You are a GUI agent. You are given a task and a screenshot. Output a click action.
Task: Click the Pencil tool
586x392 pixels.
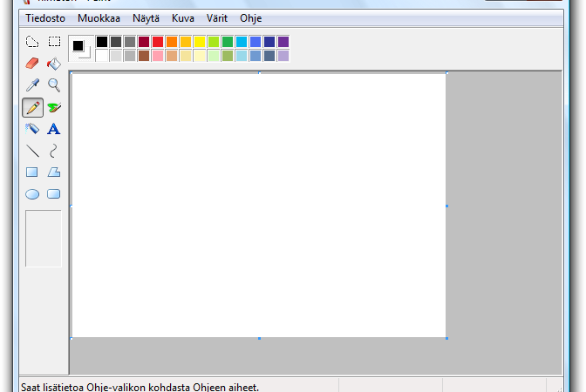tap(32, 107)
